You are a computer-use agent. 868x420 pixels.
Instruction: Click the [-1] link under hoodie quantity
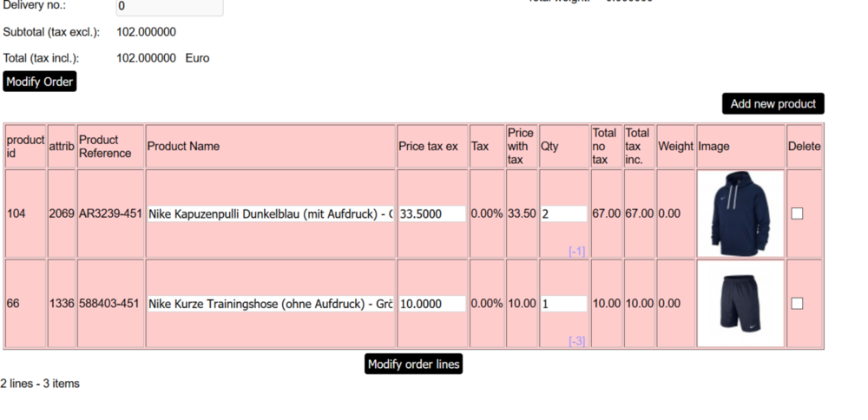point(576,251)
